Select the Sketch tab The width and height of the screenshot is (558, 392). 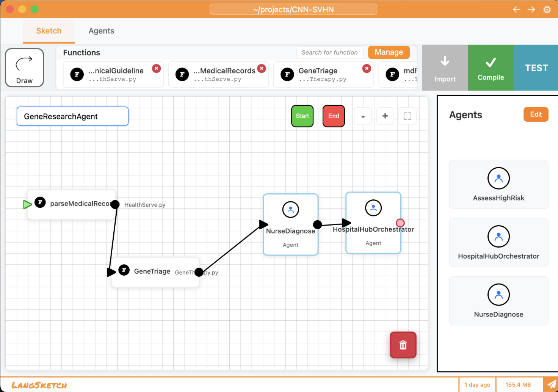point(49,31)
